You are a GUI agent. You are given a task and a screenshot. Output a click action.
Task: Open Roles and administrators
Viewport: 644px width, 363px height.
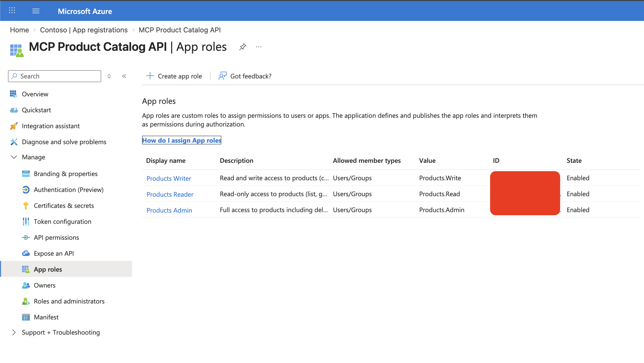point(69,301)
